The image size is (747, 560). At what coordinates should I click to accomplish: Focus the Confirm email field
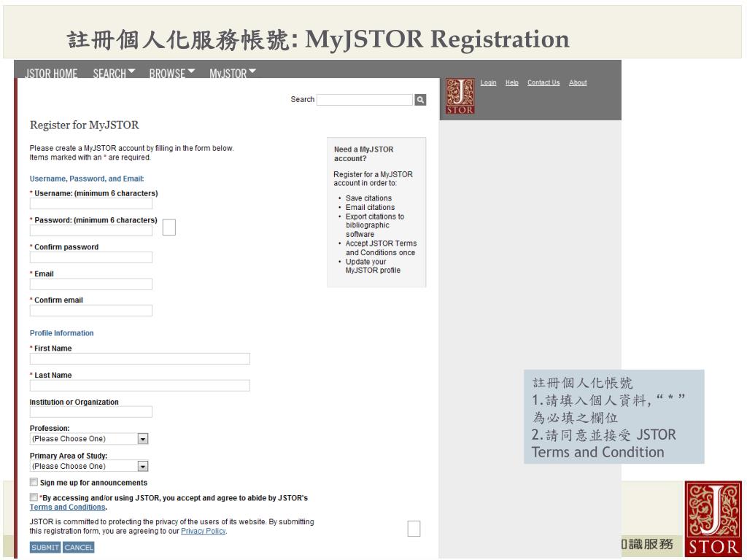[x=91, y=311]
